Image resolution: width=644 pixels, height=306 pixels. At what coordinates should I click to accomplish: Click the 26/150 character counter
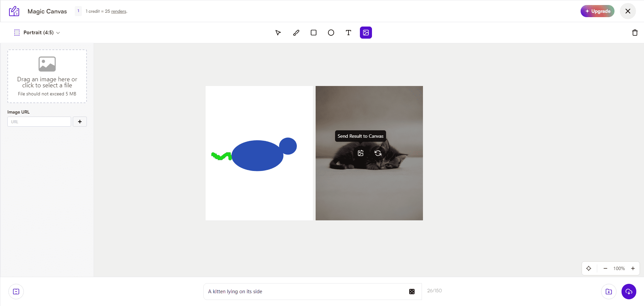point(434,291)
